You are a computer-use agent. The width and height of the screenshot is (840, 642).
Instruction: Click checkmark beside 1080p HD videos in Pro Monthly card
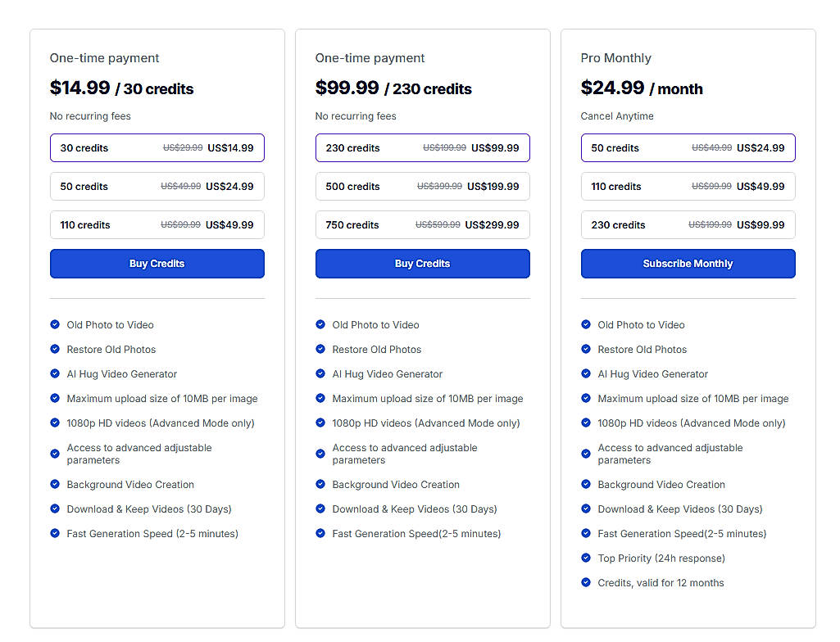[x=585, y=423]
